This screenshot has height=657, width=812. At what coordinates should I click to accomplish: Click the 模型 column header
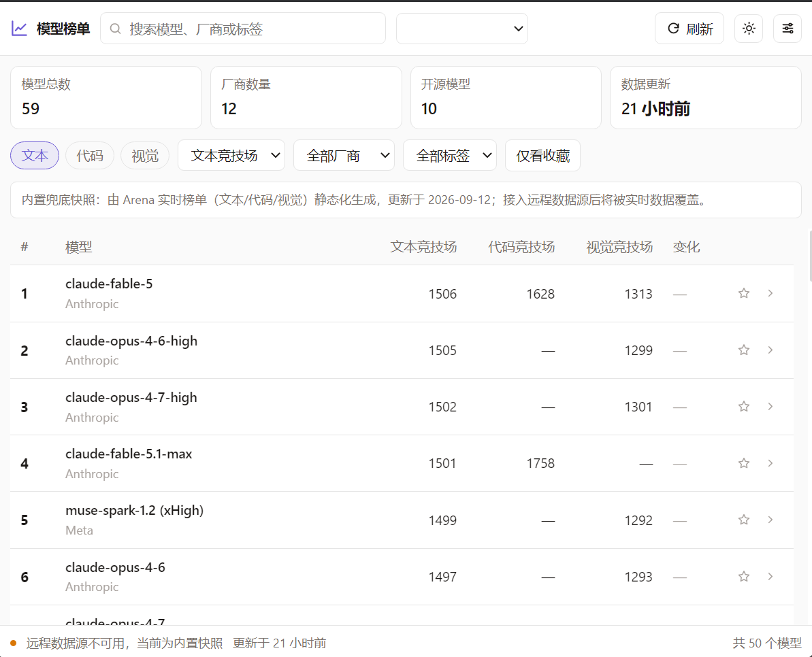[x=79, y=248]
